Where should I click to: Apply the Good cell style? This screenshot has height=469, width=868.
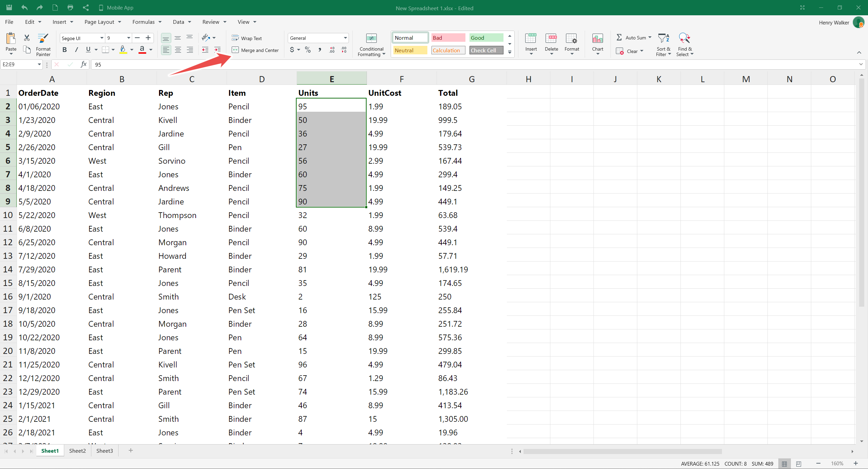(486, 38)
